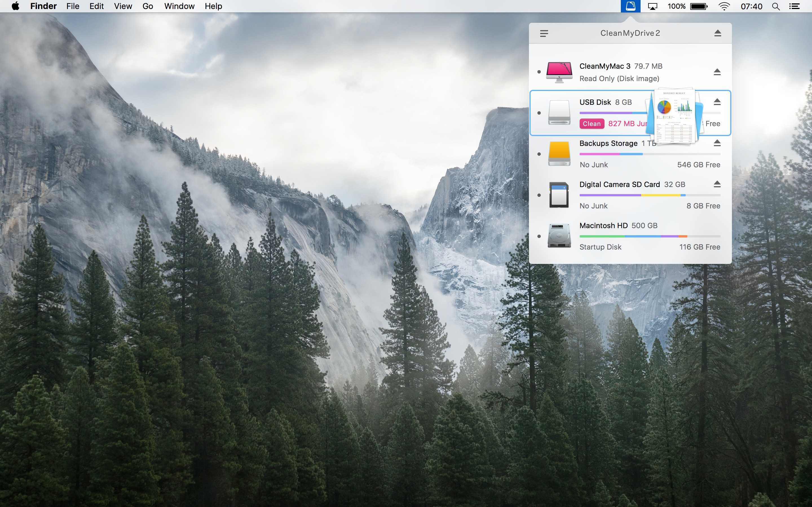
Task: Open the Notification Center list icon
Action: point(794,6)
